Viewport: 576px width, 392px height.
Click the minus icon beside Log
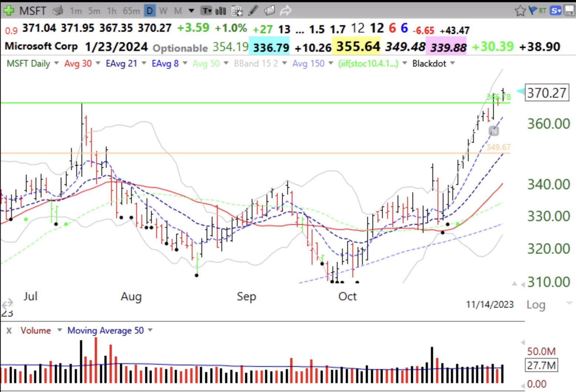(x=569, y=303)
